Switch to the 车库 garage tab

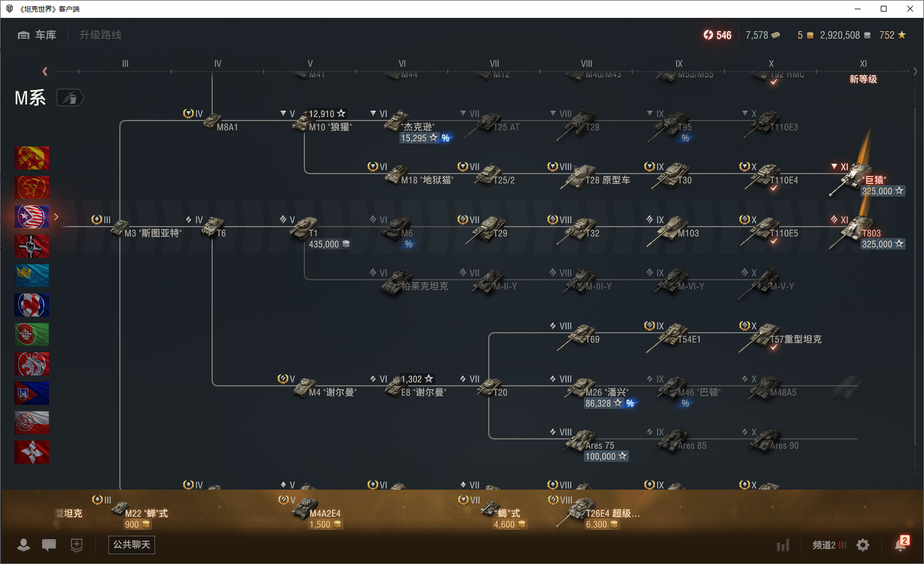(37, 35)
